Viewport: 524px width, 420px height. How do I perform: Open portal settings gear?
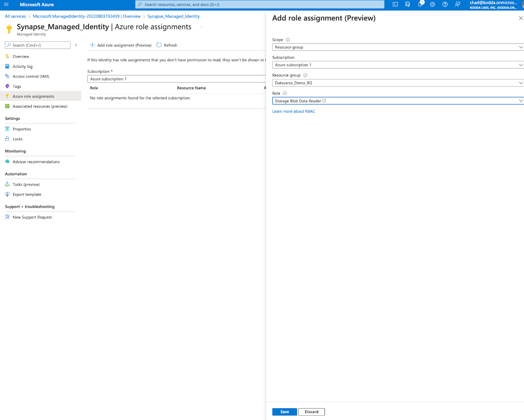coord(433,5)
